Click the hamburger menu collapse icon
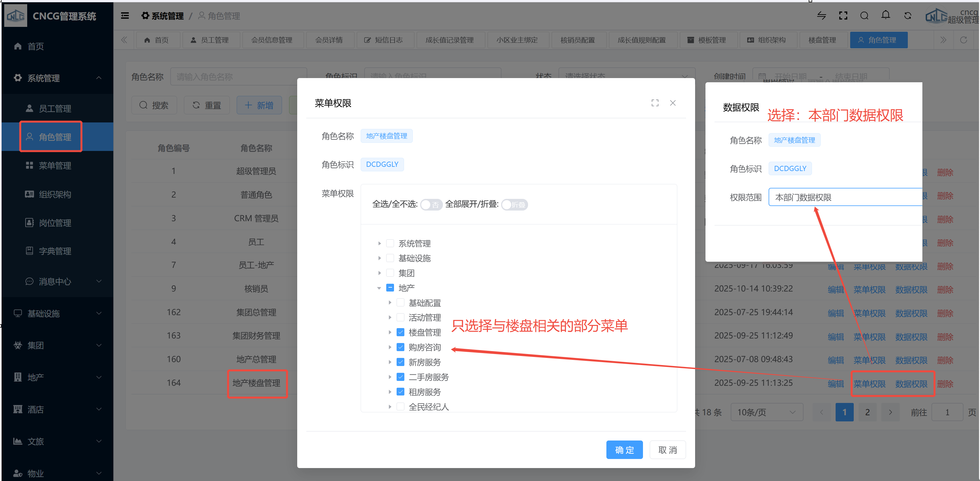The height and width of the screenshot is (481, 980). [x=125, y=16]
